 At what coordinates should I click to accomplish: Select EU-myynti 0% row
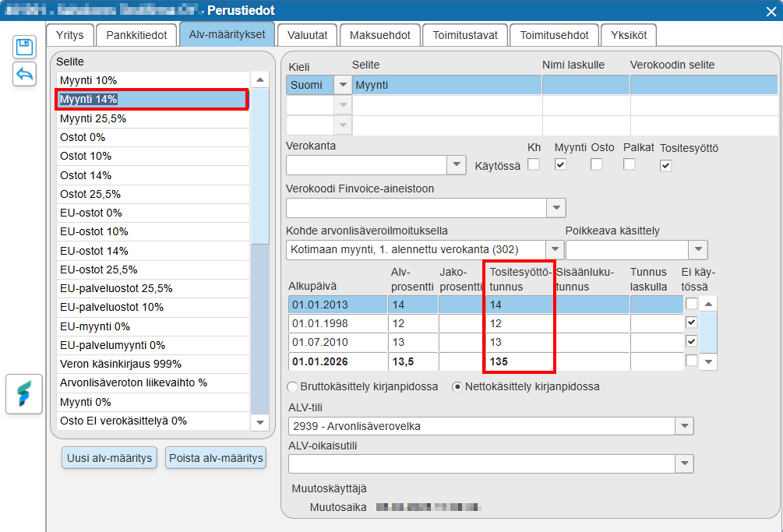point(153,326)
